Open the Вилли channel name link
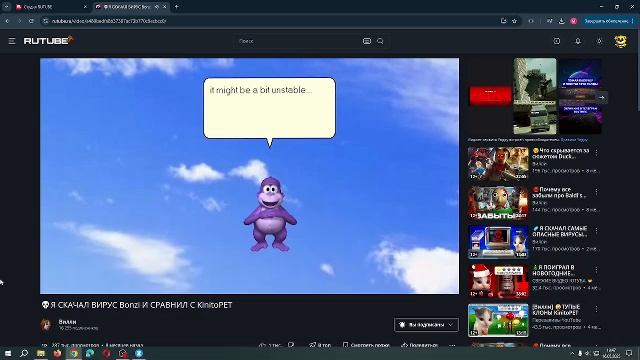Image resolution: width=640 pixels, height=360 pixels. [x=67, y=322]
